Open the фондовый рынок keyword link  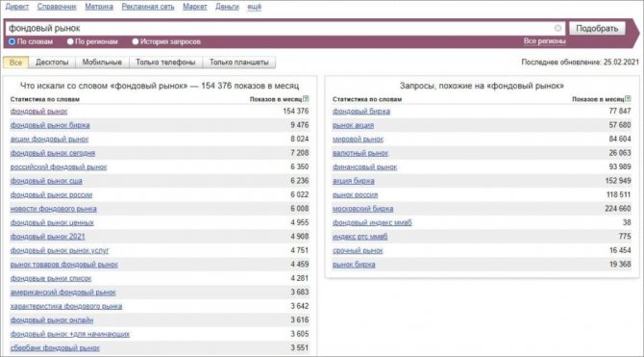[38, 111]
